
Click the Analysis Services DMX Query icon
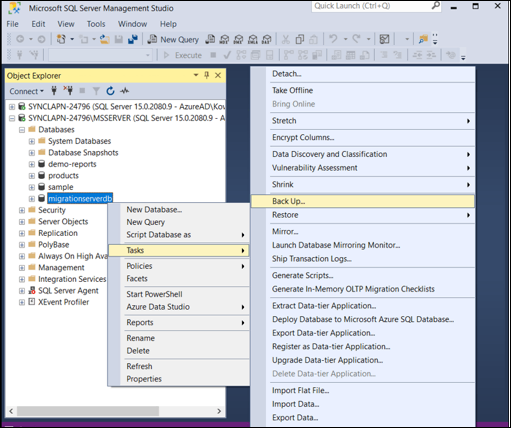tap(238, 39)
